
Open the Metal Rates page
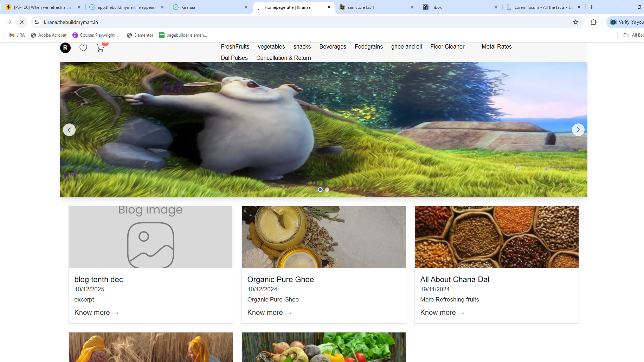497,47
